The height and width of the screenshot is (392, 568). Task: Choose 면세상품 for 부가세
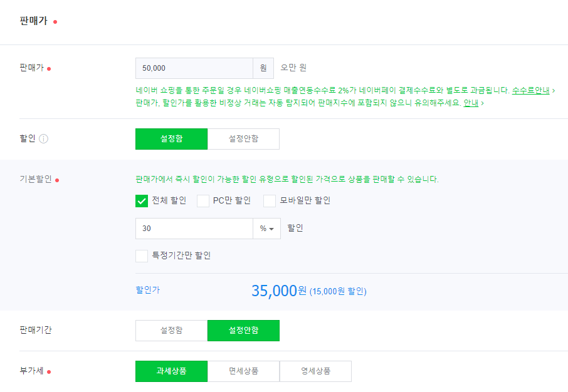[x=243, y=371]
